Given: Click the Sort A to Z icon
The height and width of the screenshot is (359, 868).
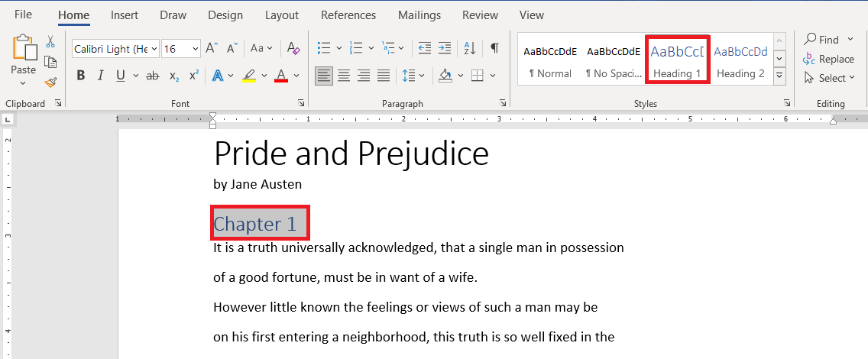Looking at the screenshot, I should [470, 48].
